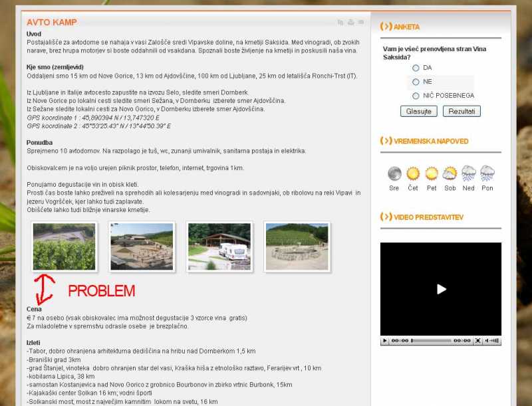
Task: Click the '-Kajakaški center Solkan 16 km' line
Action: coord(89,393)
